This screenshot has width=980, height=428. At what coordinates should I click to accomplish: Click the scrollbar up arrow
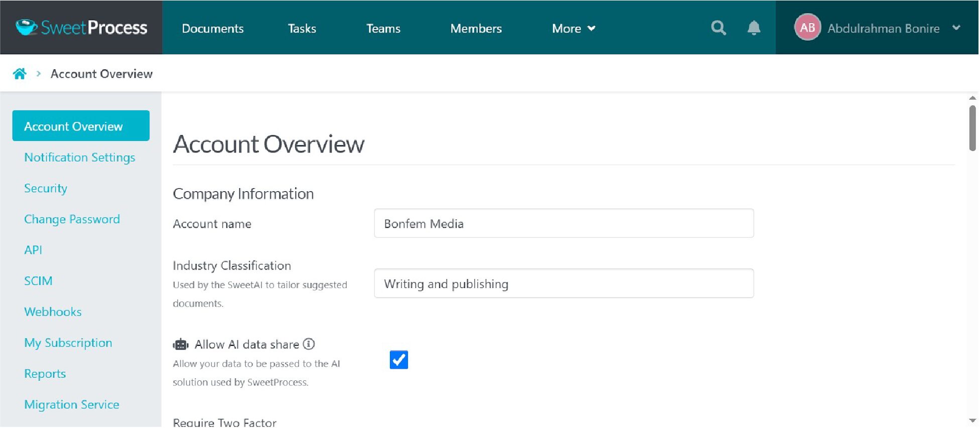(972, 98)
